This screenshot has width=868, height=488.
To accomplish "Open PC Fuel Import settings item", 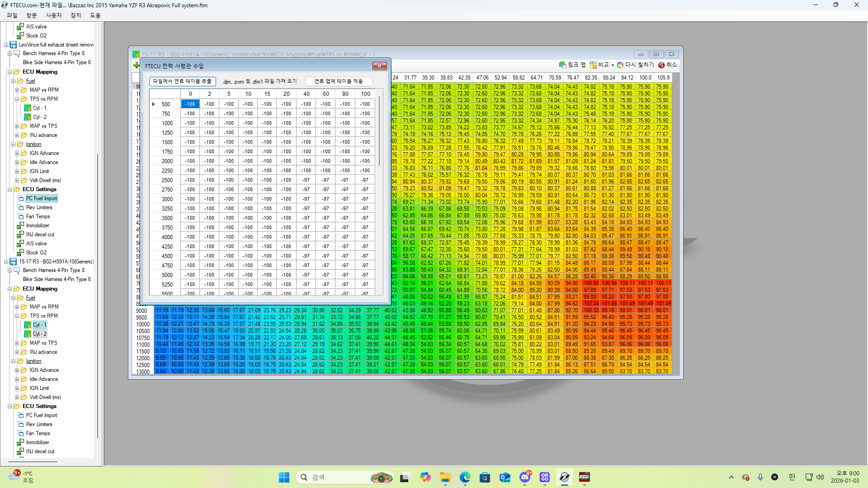I will (x=41, y=198).
